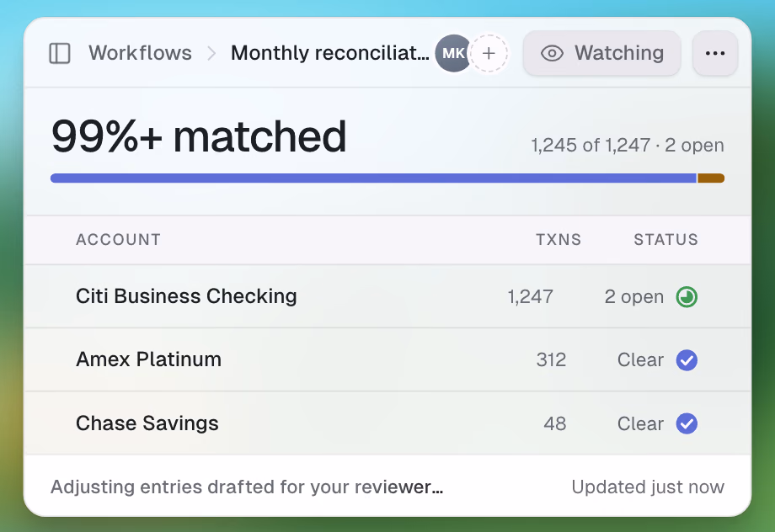Open the Citi Business Checking row

point(387,296)
